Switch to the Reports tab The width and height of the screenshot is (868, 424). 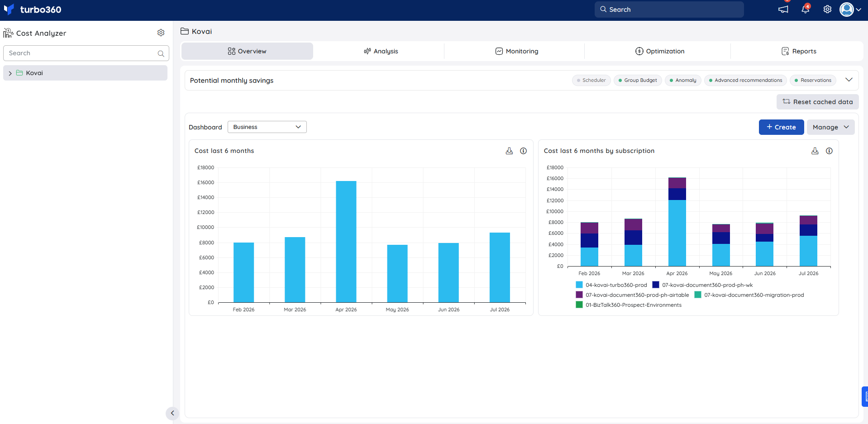799,51
